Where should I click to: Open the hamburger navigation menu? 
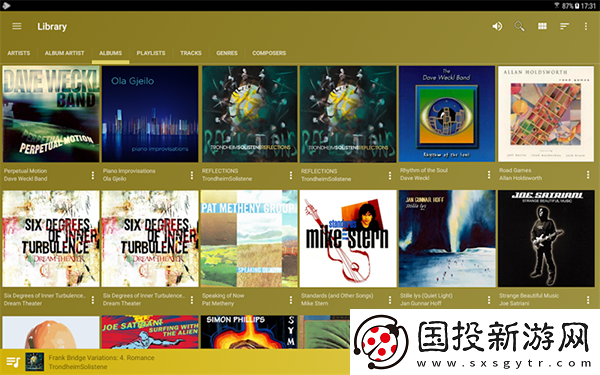point(17,26)
